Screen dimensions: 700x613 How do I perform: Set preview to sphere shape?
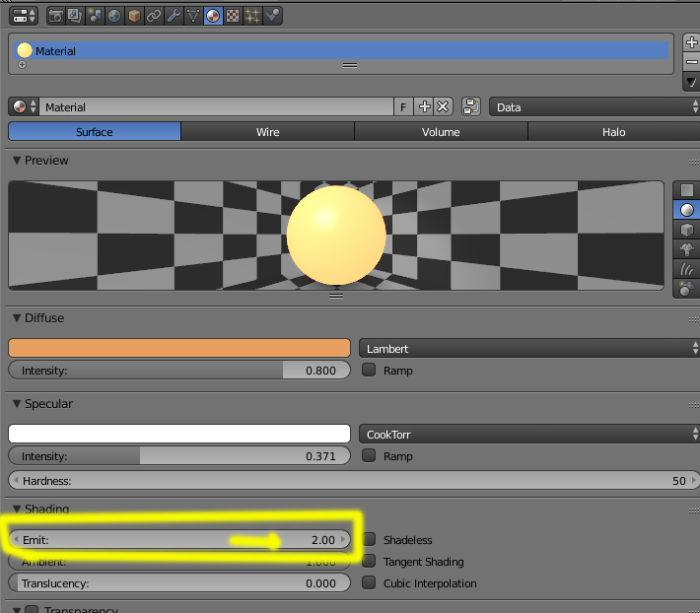[x=686, y=210]
